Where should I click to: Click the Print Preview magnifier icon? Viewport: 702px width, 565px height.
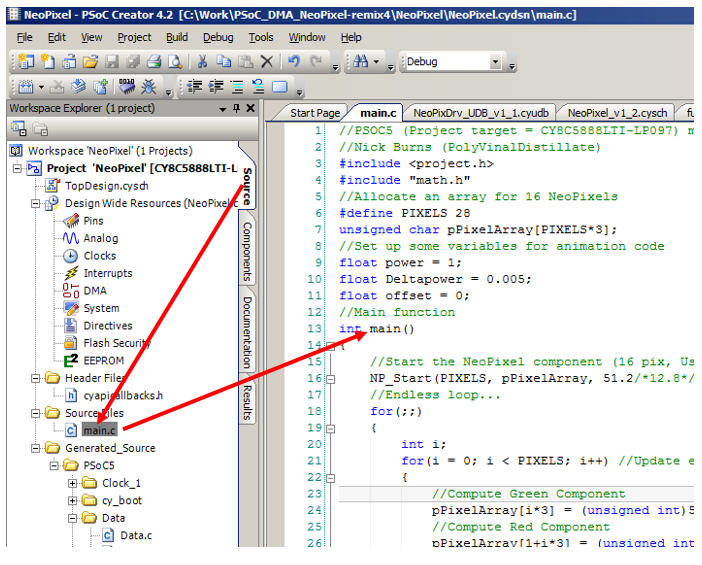(x=175, y=61)
